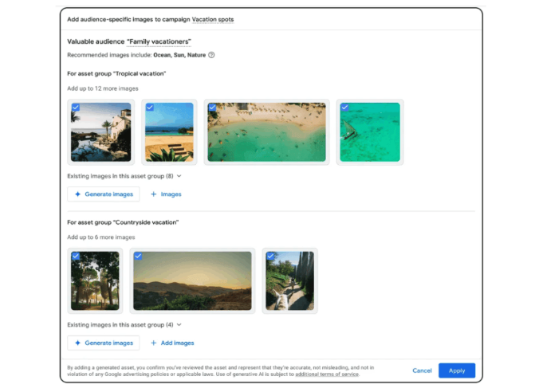Click plus icon beside Add images
This screenshot has width=539, height=392.
tap(154, 343)
